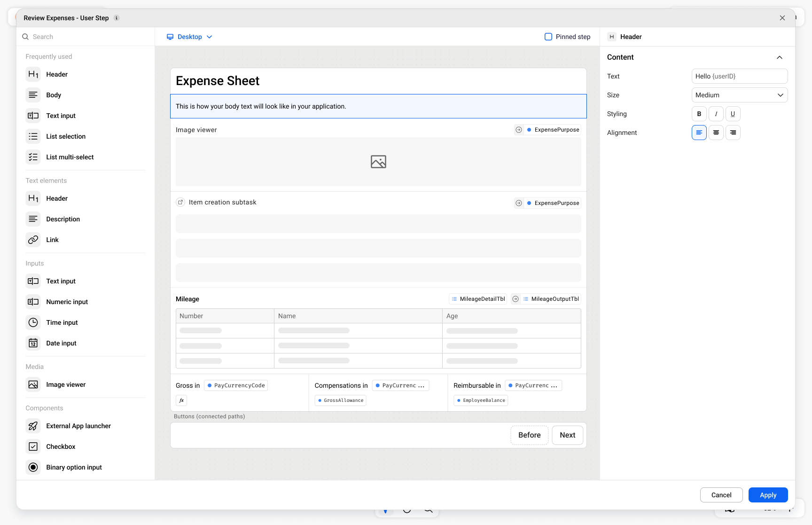
Task: Select Binary option input component
Action: (x=74, y=467)
